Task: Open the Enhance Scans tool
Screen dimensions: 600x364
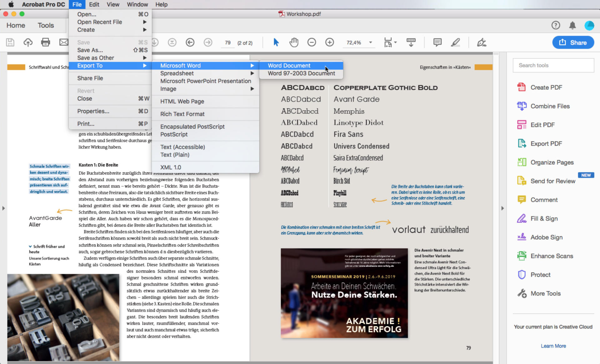Action: click(x=552, y=256)
